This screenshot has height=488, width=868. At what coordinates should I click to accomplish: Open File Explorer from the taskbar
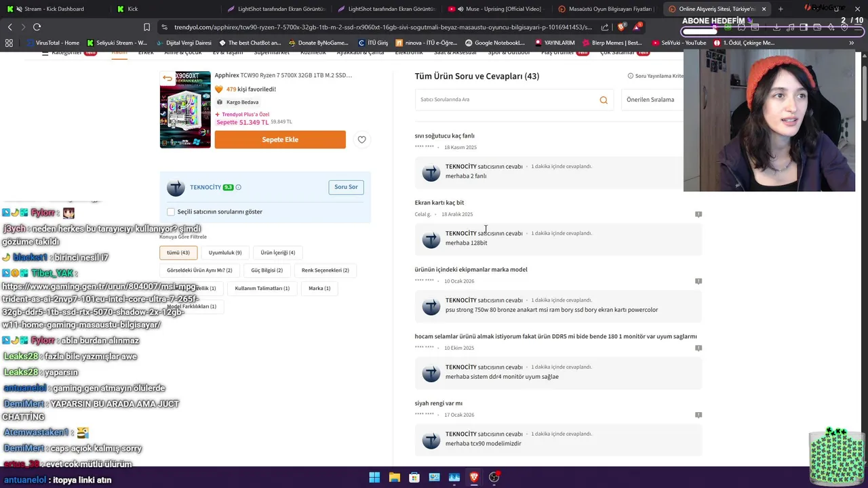pos(394,477)
